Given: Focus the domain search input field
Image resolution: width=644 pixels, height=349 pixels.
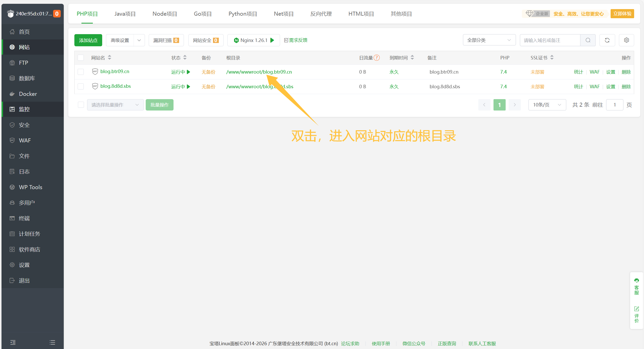Looking at the screenshot, I should click(550, 40).
